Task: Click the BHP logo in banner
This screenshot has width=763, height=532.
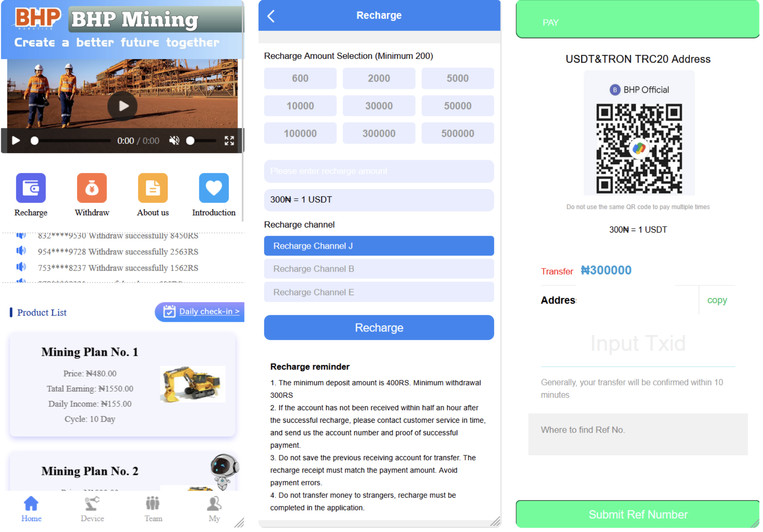Action: click(37, 18)
